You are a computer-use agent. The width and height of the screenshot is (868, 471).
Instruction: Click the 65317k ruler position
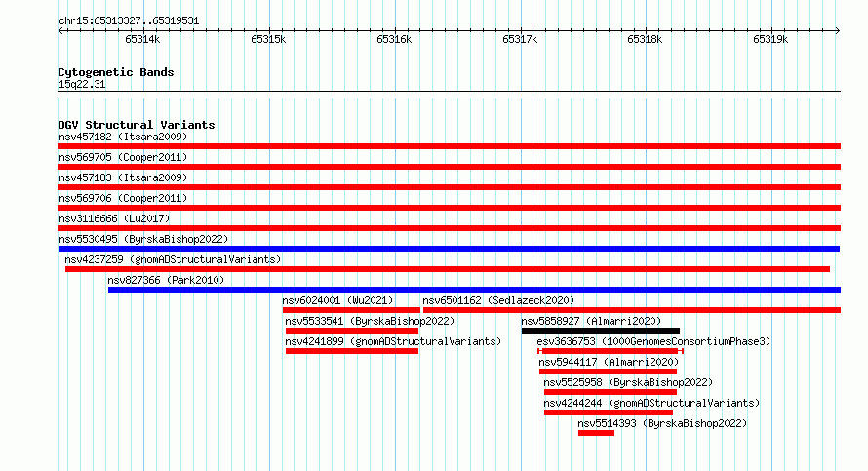[x=520, y=39]
